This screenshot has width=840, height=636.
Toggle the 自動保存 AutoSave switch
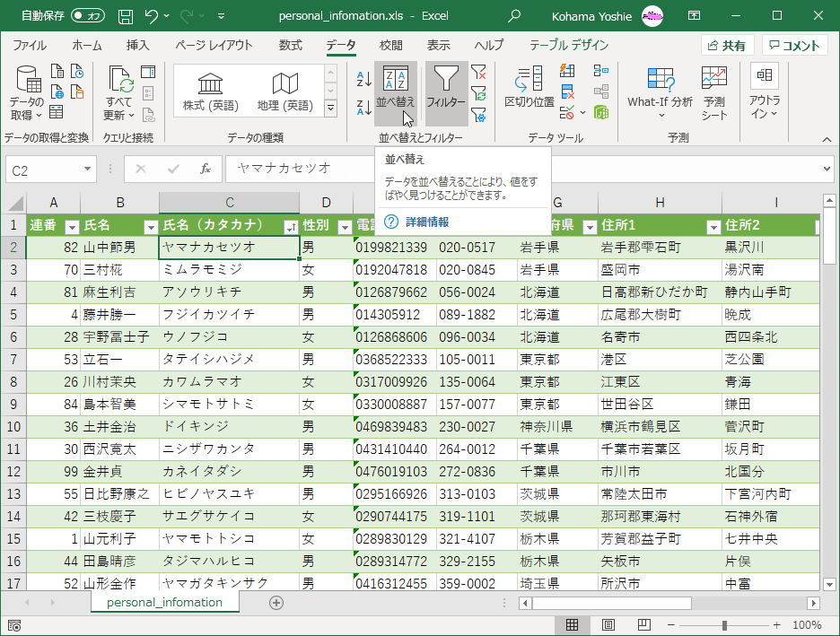coord(87,16)
